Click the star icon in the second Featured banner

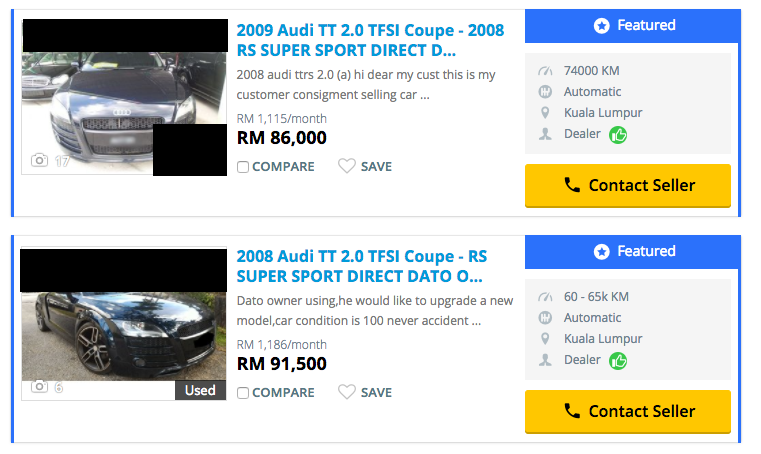(x=601, y=252)
